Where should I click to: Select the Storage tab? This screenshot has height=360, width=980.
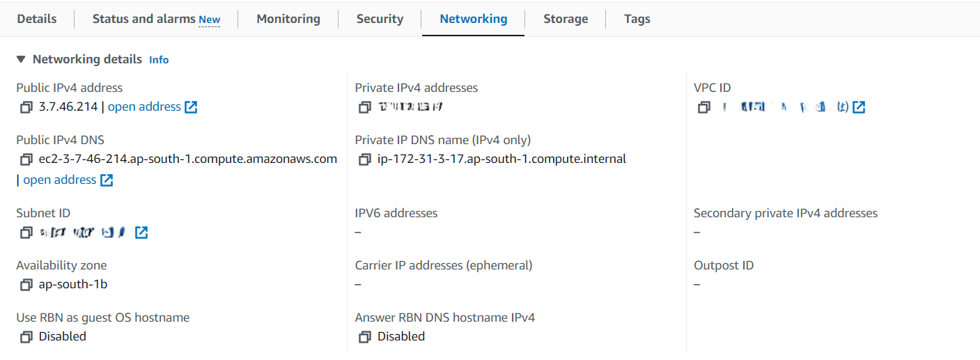[x=566, y=19]
